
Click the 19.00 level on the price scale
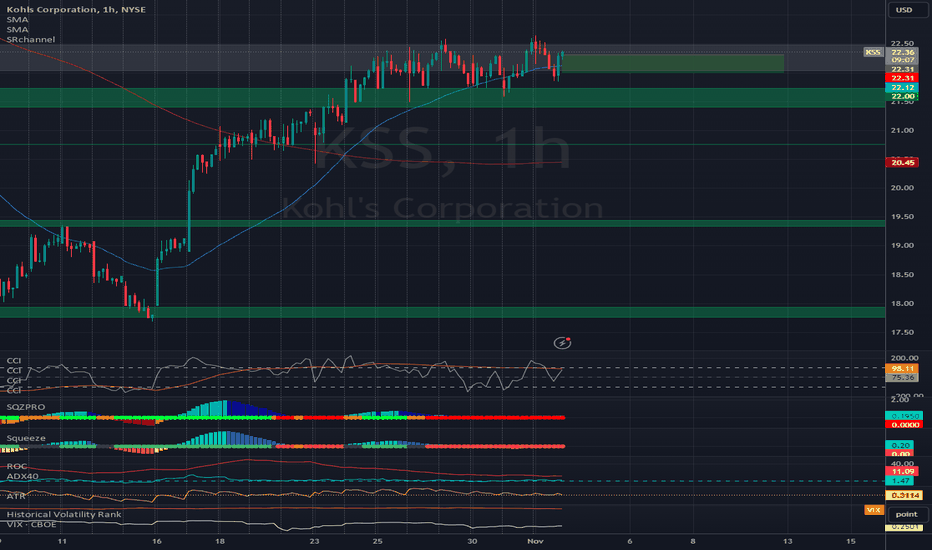tap(902, 246)
